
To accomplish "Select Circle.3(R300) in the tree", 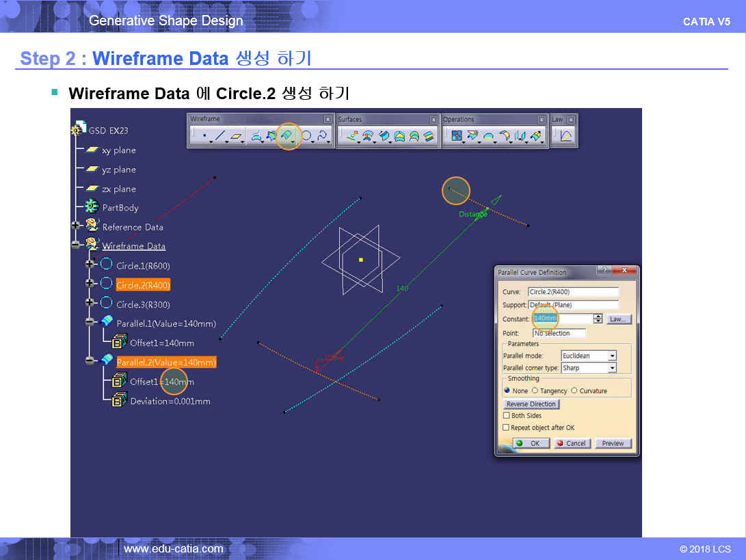I will tap(143, 304).
